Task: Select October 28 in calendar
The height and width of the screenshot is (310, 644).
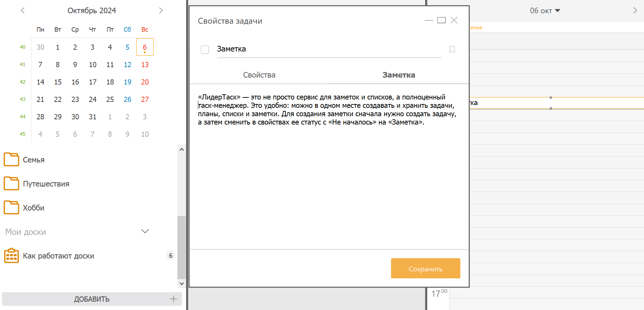Action: tap(40, 117)
